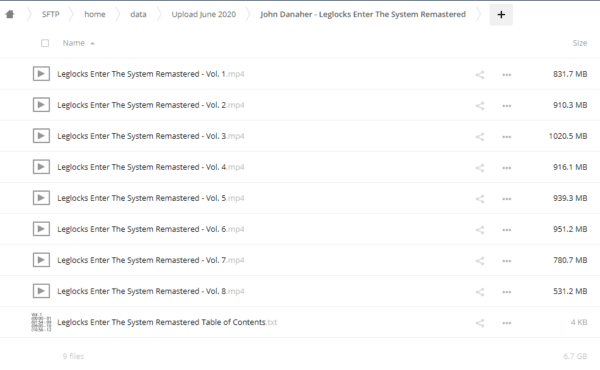Click the 1020.5 MB size value
The height and width of the screenshot is (370, 600).
[568, 136]
